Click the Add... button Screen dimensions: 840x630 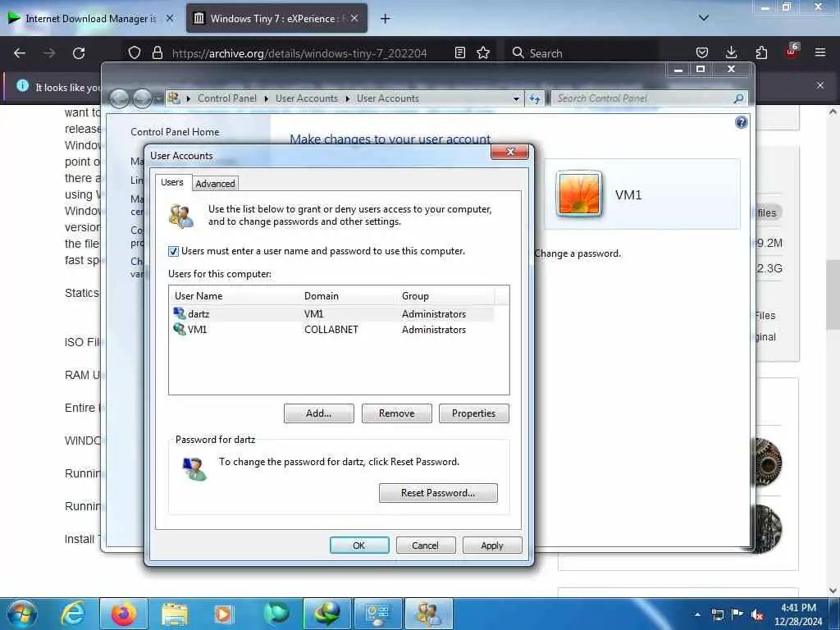tap(319, 413)
